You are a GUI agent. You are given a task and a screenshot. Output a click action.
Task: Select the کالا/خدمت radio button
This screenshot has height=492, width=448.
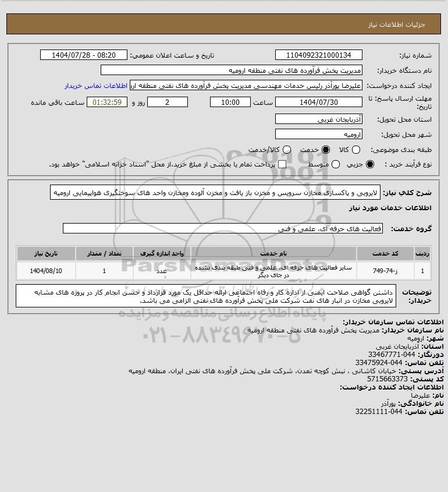(x=286, y=150)
